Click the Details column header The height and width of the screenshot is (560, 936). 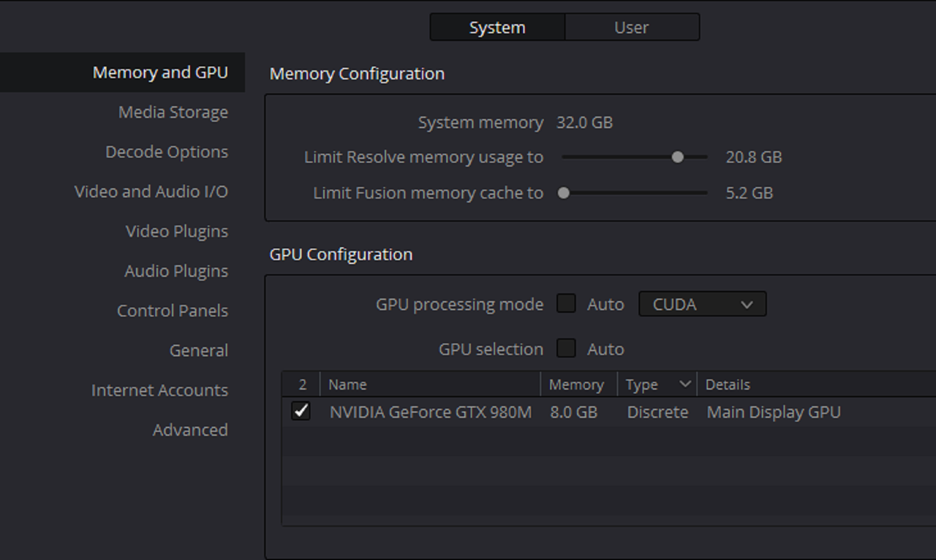pyautogui.click(x=817, y=384)
